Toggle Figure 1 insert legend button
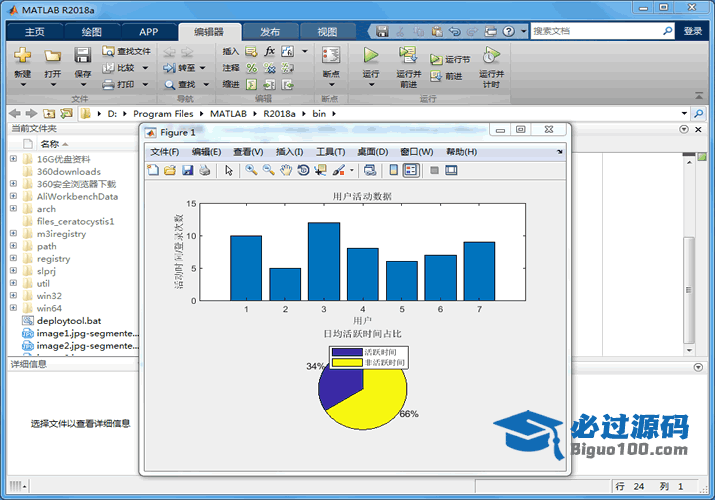Image resolution: width=715 pixels, height=500 pixels. click(411, 170)
